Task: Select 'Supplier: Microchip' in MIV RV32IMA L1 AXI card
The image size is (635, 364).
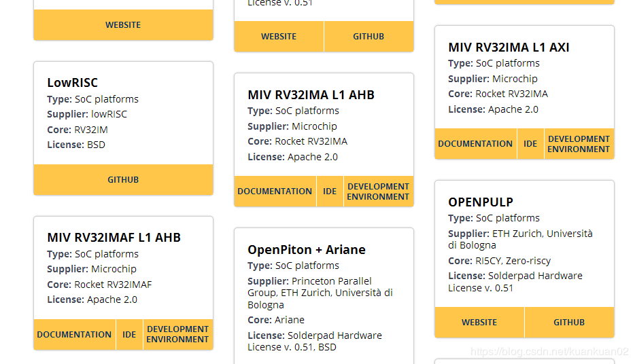Action: coord(493,79)
